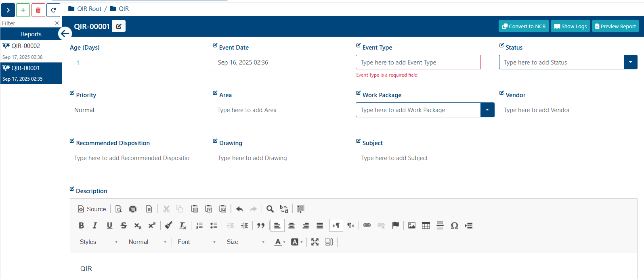Click the back arrow circle icon
The image size is (644, 279).
(65, 33)
